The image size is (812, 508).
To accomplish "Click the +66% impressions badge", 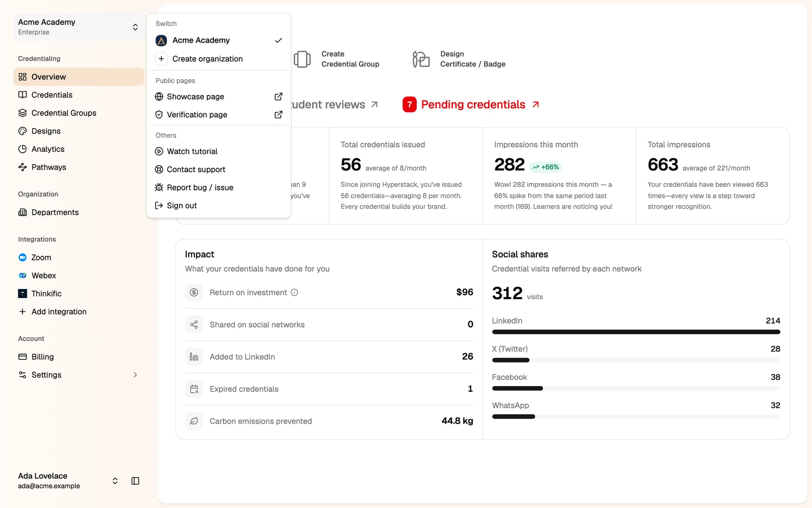I will pos(546,167).
